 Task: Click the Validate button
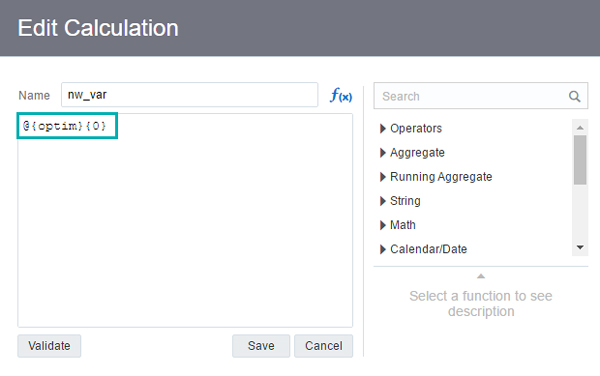pyautogui.click(x=49, y=346)
